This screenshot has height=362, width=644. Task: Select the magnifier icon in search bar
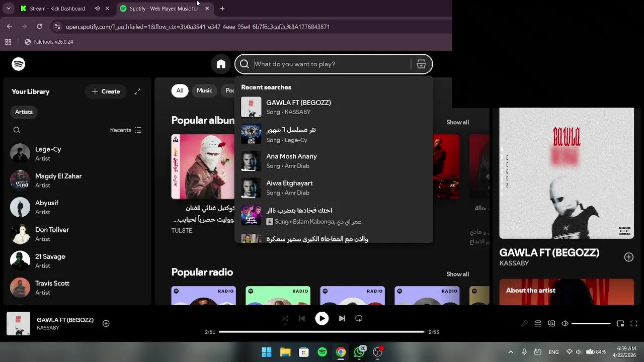[245, 64]
